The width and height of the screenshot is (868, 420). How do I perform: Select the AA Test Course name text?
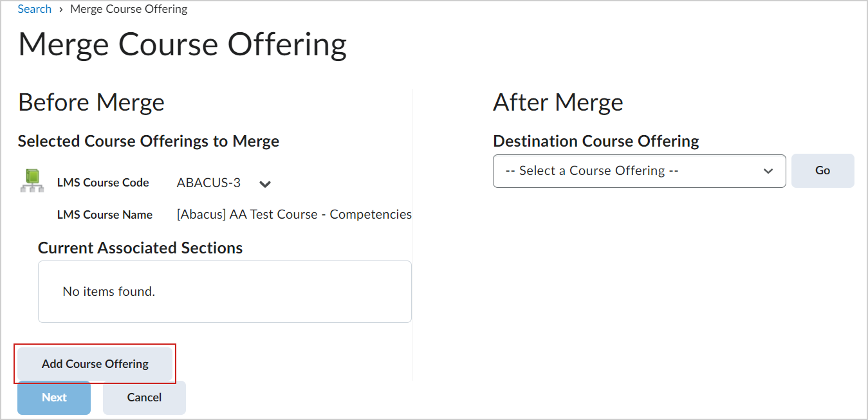coord(294,215)
